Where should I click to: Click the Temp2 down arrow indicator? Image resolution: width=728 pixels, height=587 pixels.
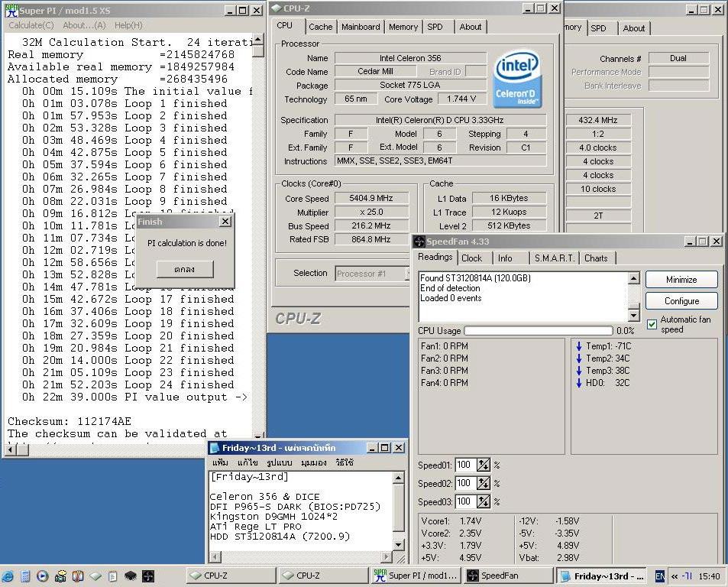(x=579, y=358)
